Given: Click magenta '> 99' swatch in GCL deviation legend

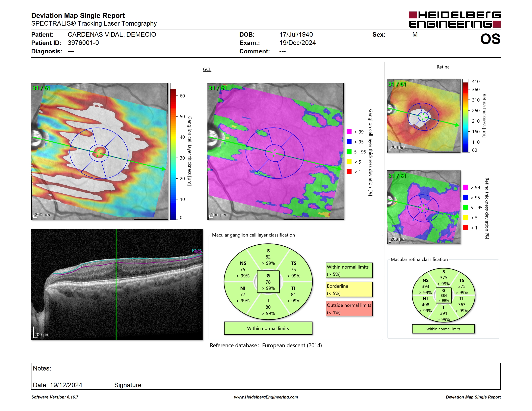Looking at the screenshot, I should 349,132.
